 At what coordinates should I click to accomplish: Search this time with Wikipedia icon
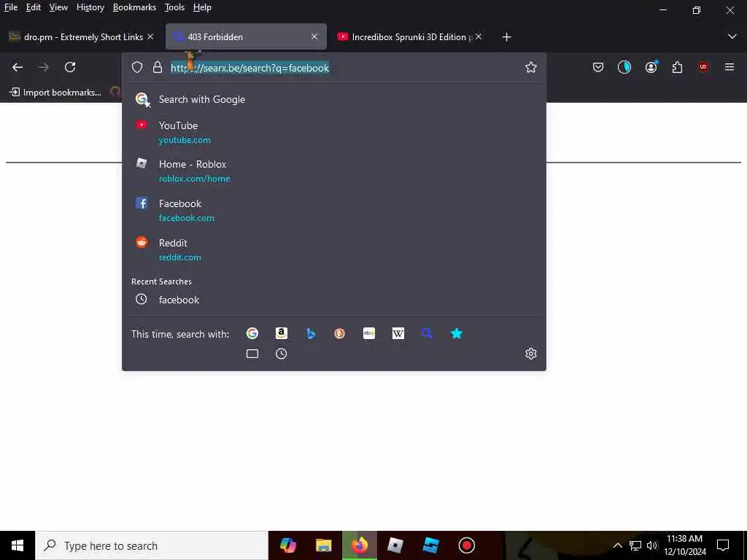coord(398,333)
